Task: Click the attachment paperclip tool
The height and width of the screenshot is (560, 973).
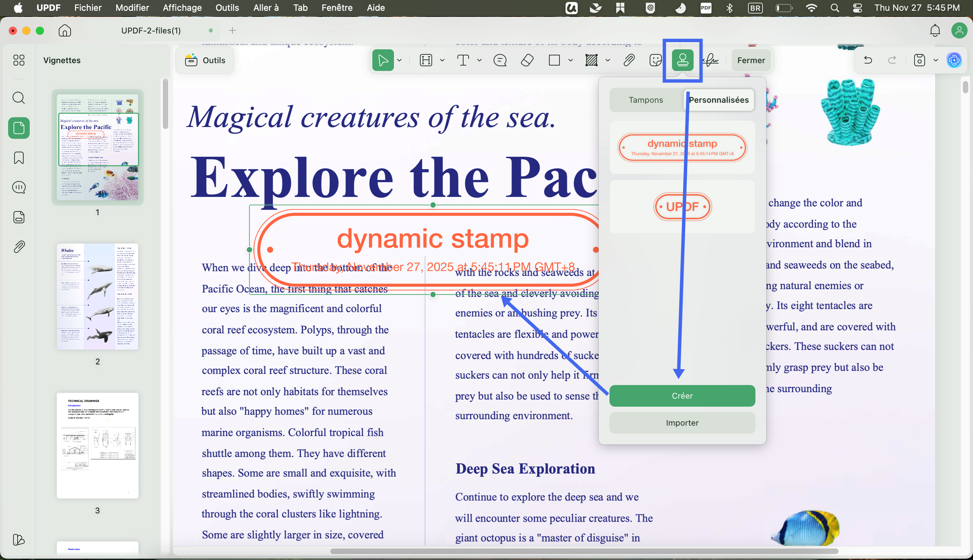Action: [629, 60]
